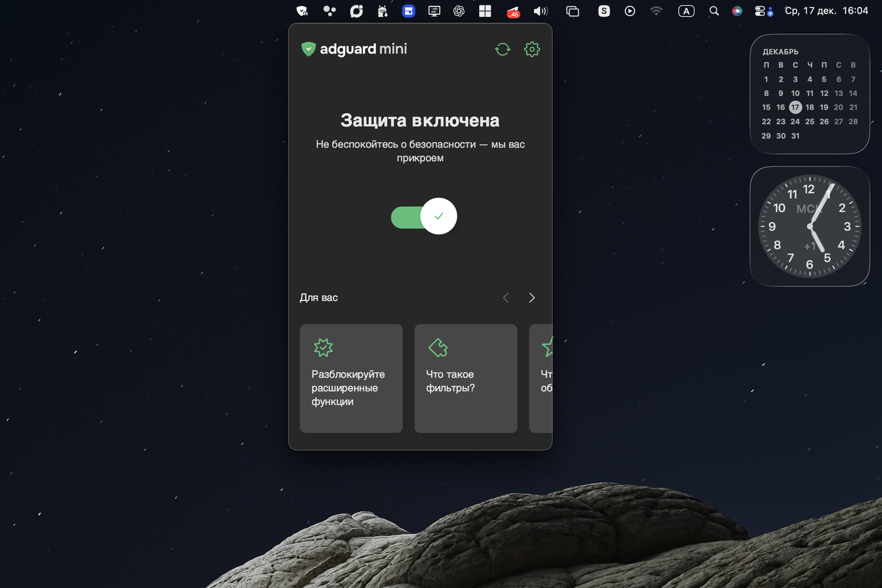Click the S-lettered menu bar icon

click(604, 11)
